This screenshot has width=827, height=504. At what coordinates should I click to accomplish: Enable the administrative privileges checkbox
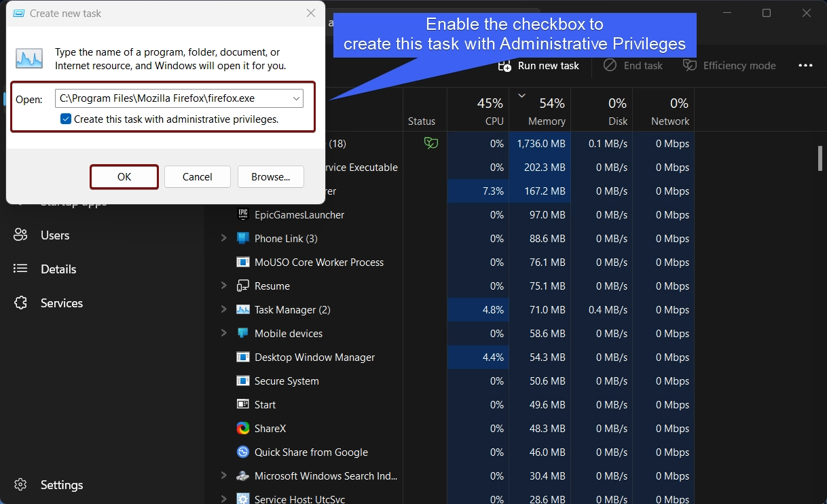(66, 119)
